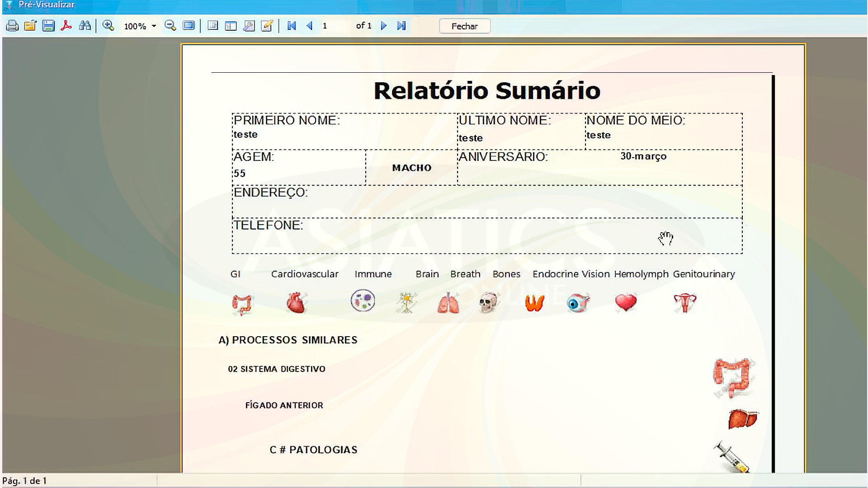Show the report outline panel icon
This screenshot has width=868, height=488.
pyautogui.click(x=212, y=26)
